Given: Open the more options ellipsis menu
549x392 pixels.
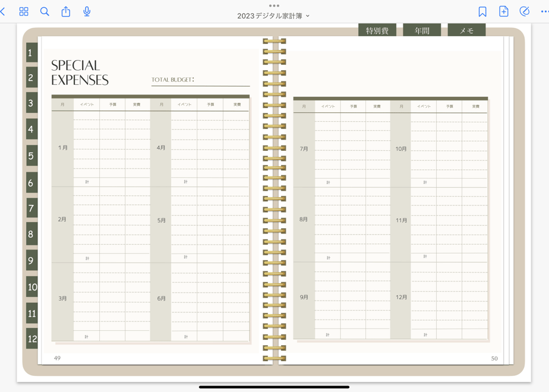Looking at the screenshot, I should pos(545,11).
